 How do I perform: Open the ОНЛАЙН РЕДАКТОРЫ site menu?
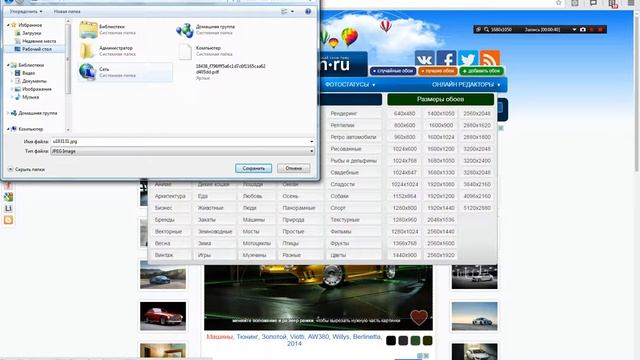pos(466,84)
